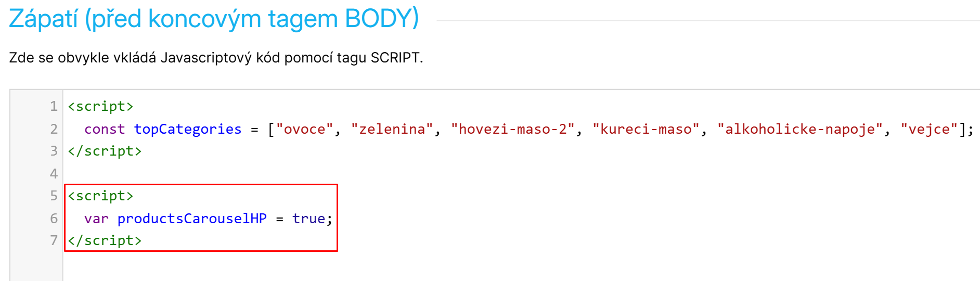The image size is (980, 281).
Task: Click line number 2 in the gutter
Action: 54,129
